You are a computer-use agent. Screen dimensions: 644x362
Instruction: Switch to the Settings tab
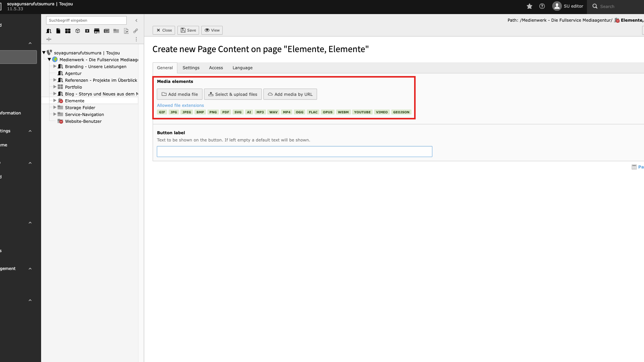pyautogui.click(x=191, y=68)
